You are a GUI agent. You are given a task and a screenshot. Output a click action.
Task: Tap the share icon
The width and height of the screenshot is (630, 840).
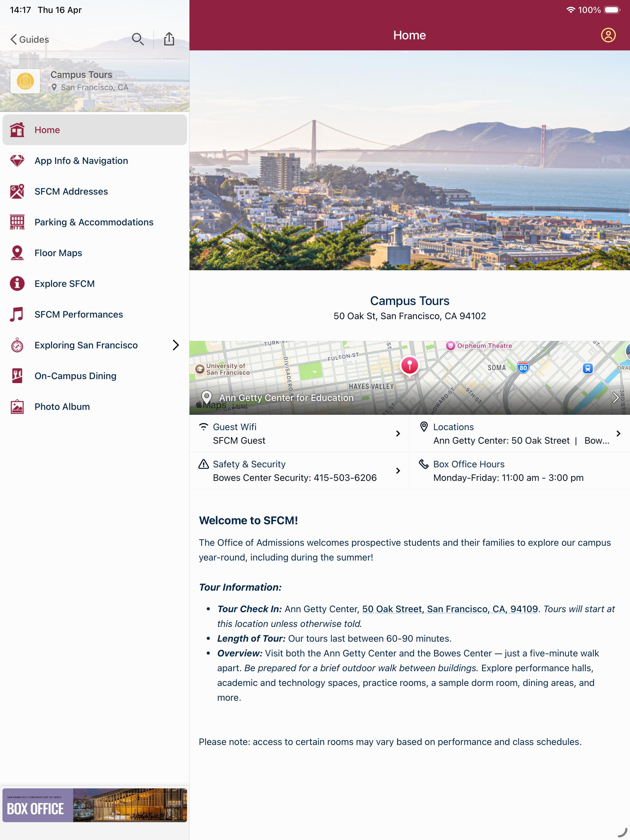pyautogui.click(x=169, y=39)
